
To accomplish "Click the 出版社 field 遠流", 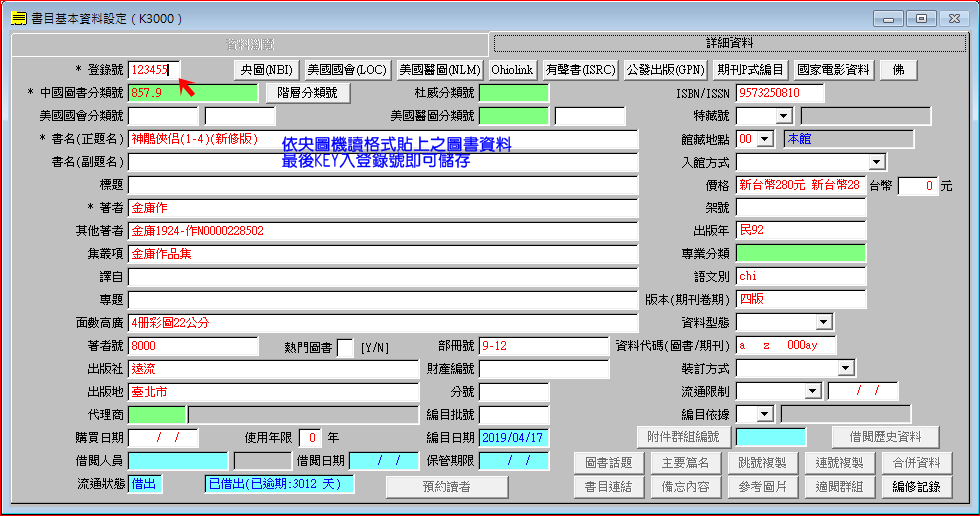I will pos(273,369).
